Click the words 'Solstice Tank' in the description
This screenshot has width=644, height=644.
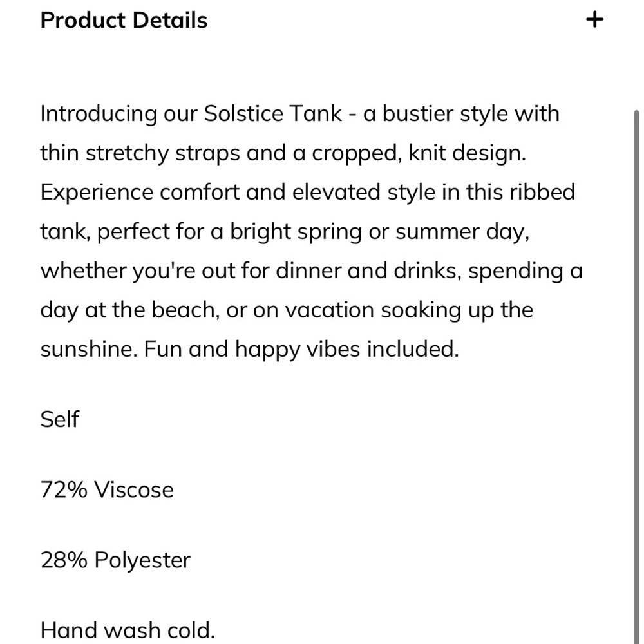coord(272,113)
